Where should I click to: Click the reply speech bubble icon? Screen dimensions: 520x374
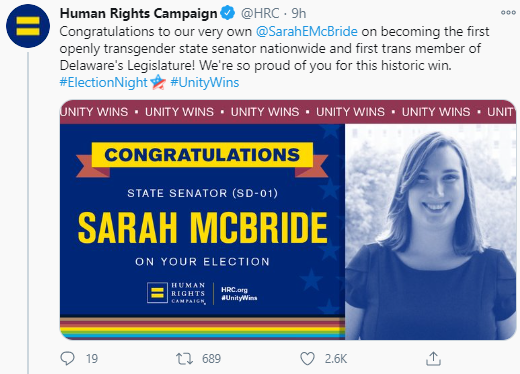click(67, 359)
